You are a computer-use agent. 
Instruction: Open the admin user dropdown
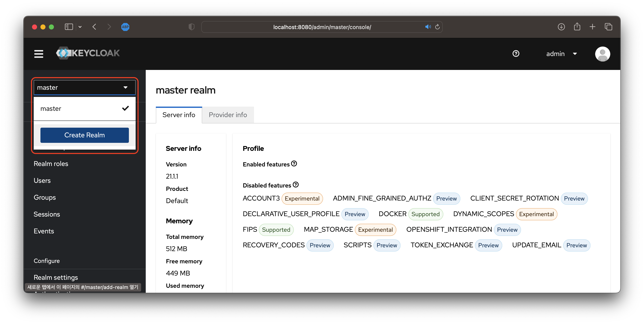tap(561, 54)
